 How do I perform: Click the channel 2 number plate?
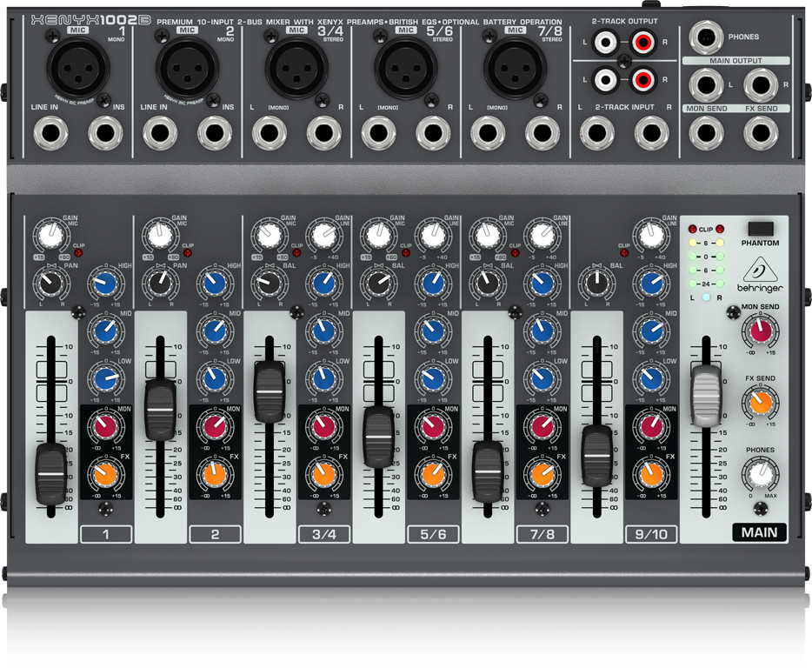pyautogui.click(x=215, y=533)
